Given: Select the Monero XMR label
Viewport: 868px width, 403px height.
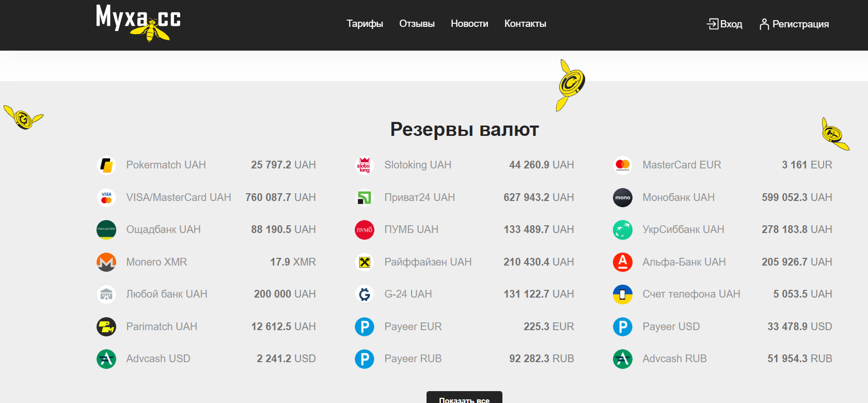Looking at the screenshot, I should click(156, 262).
